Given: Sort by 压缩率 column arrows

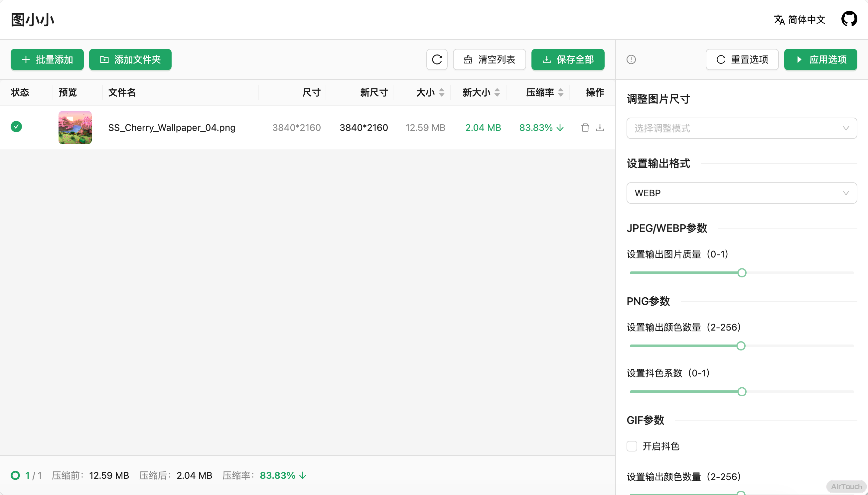Looking at the screenshot, I should pos(560,92).
